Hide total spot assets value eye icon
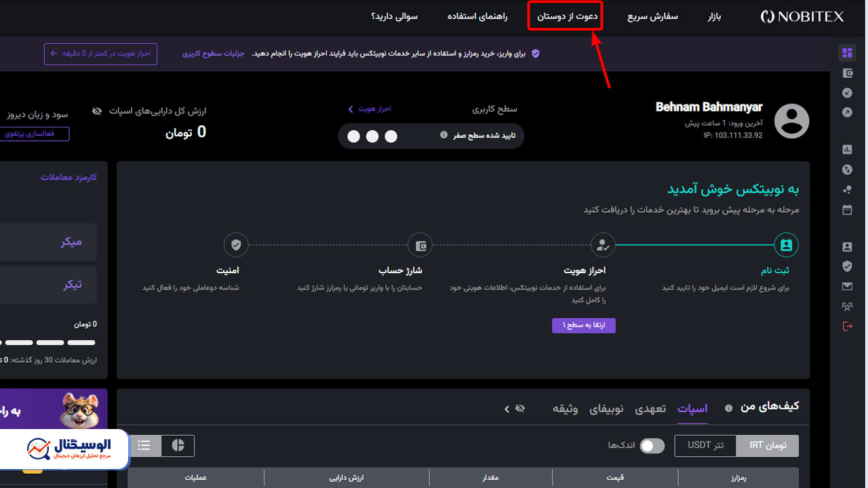 pos(98,110)
